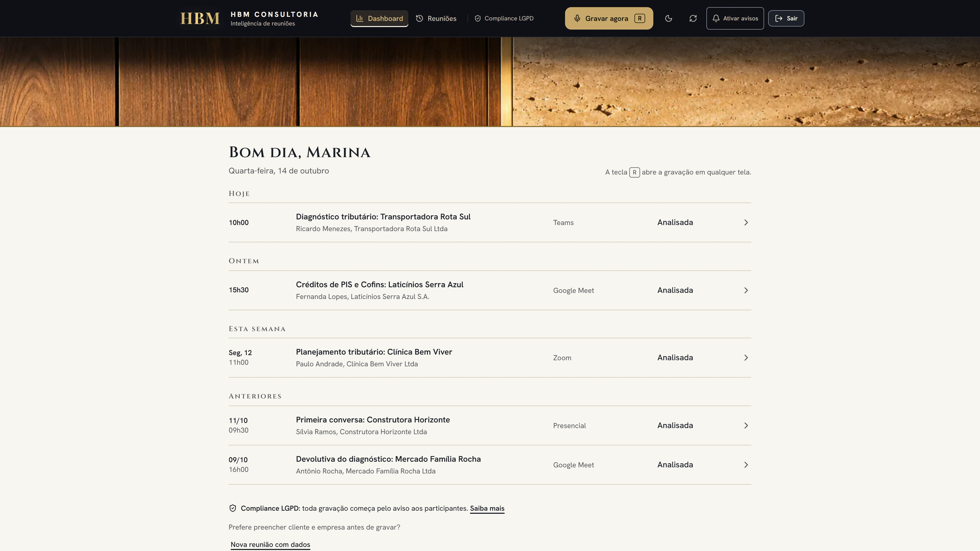980x551 pixels.
Task: Click the HBM logo
Action: click(x=200, y=18)
